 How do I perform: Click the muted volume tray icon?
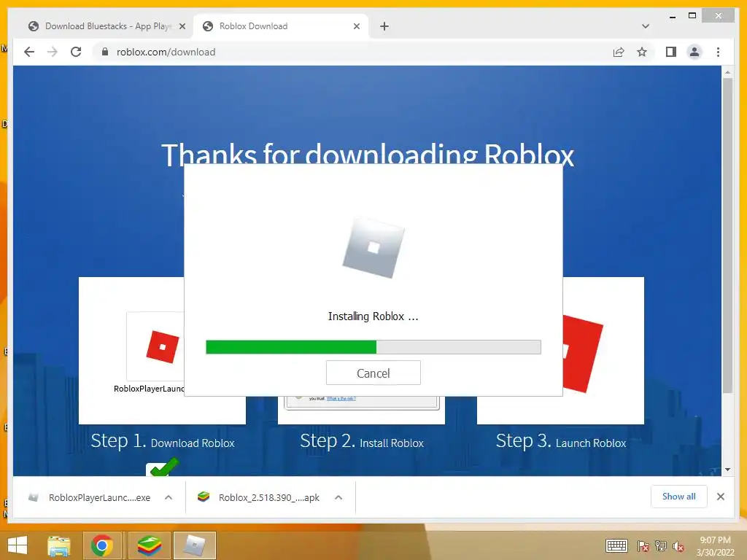pyautogui.click(x=678, y=546)
